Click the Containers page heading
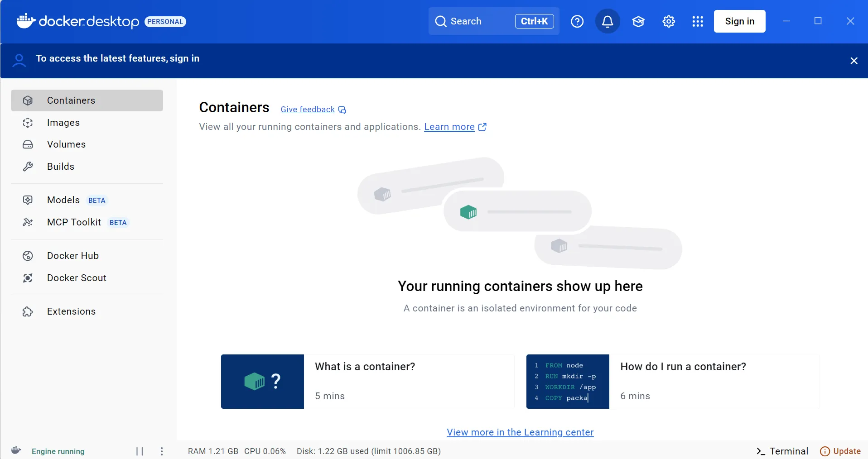Image resolution: width=868 pixels, height=459 pixels. click(234, 107)
